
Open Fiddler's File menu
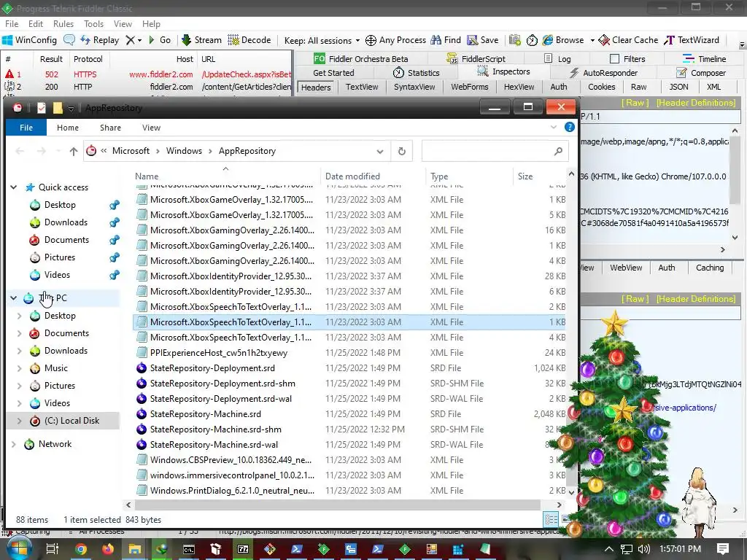12,24
